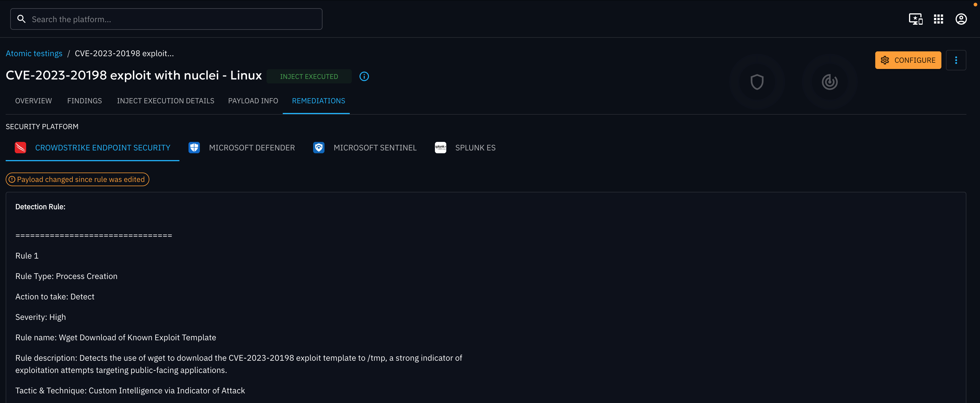Viewport: 980px width, 403px height.
Task: Open the user profile account icon
Action: coord(961,19)
